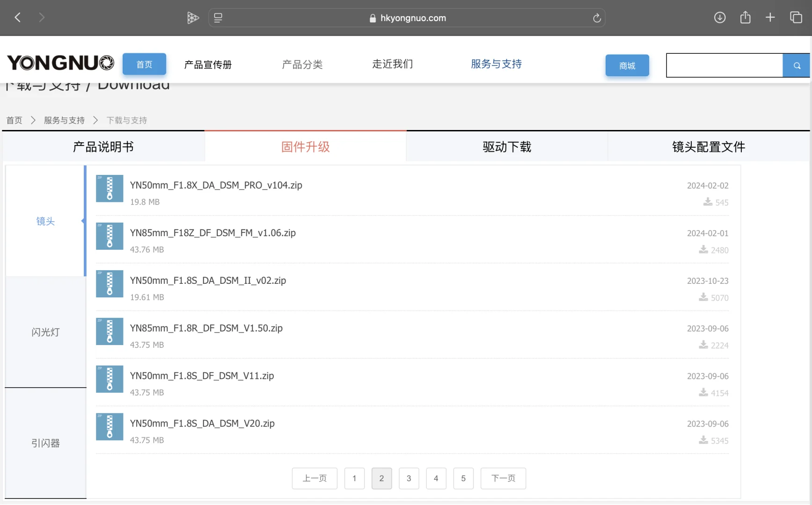Image resolution: width=812 pixels, height=505 pixels.
Task: Switch to the 镜头配置文件 tab
Action: 709,147
